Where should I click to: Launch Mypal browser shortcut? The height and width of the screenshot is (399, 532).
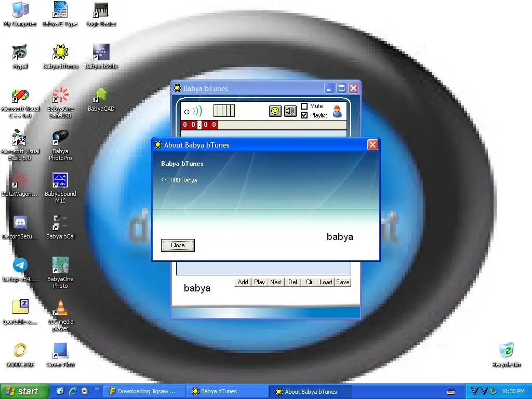[x=20, y=56]
